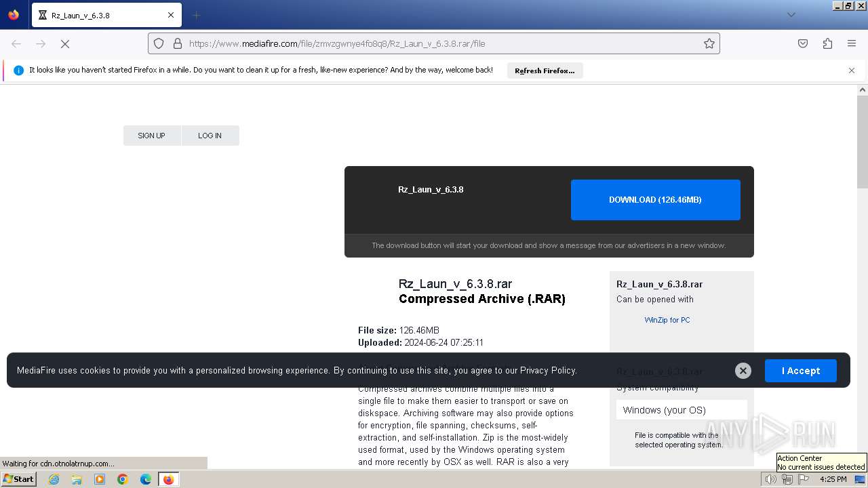Launch Microsoft Edge from taskbar
This screenshot has width=868, height=488.
click(x=146, y=479)
